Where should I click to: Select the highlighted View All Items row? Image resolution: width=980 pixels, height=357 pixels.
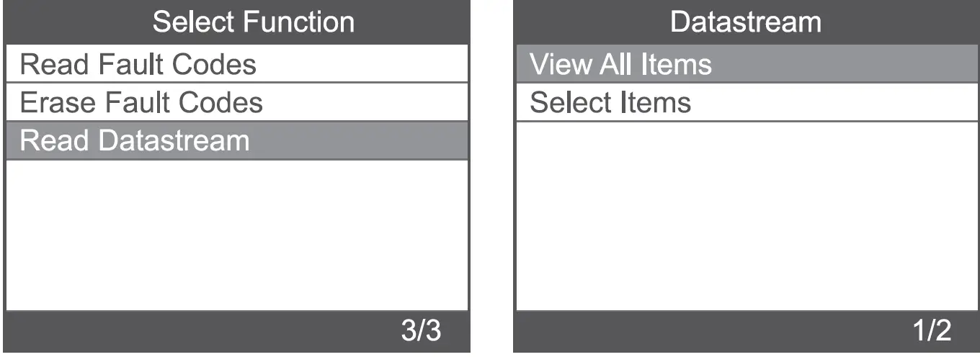pyautogui.click(x=620, y=65)
